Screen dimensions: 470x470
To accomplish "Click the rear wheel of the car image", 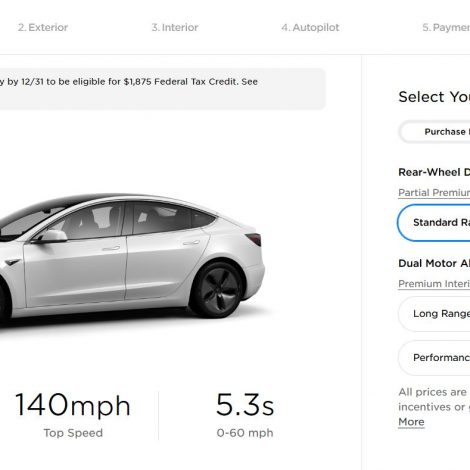I will (219, 289).
